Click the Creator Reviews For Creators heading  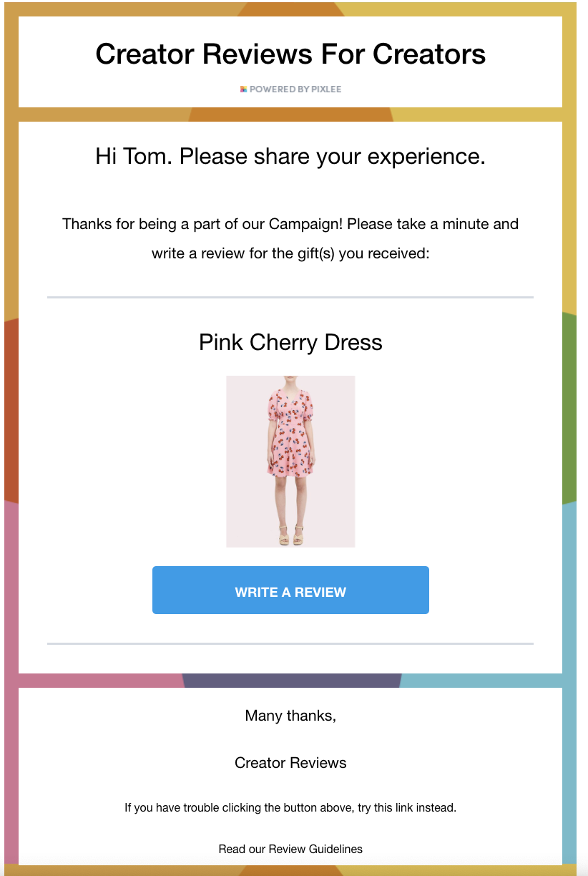(x=290, y=54)
